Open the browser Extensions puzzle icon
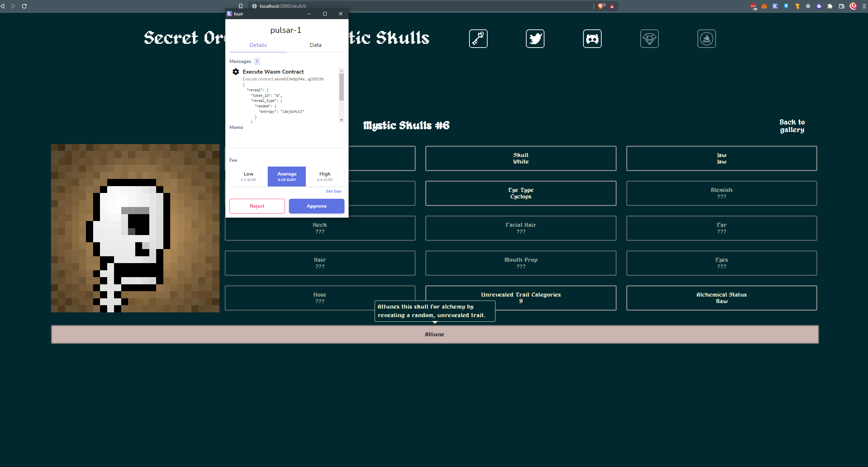 click(830, 6)
